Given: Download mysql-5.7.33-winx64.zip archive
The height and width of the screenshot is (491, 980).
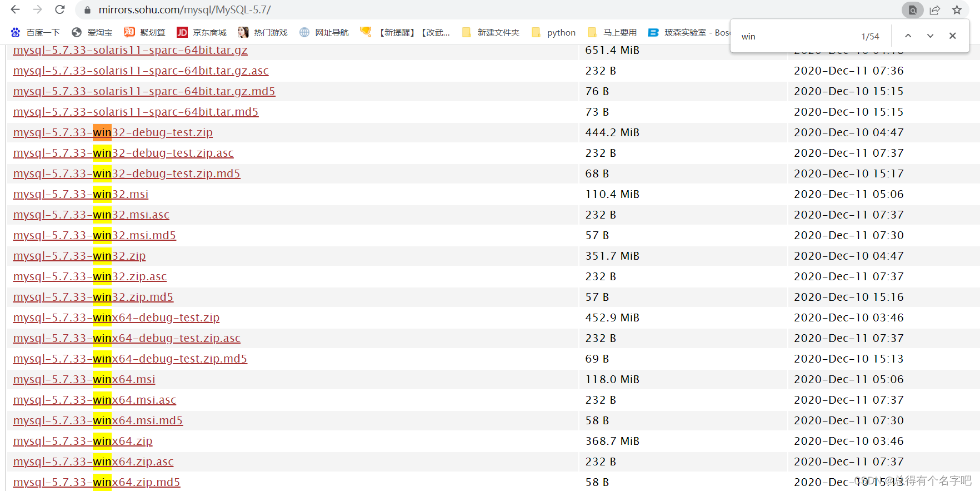Looking at the screenshot, I should tap(83, 441).
